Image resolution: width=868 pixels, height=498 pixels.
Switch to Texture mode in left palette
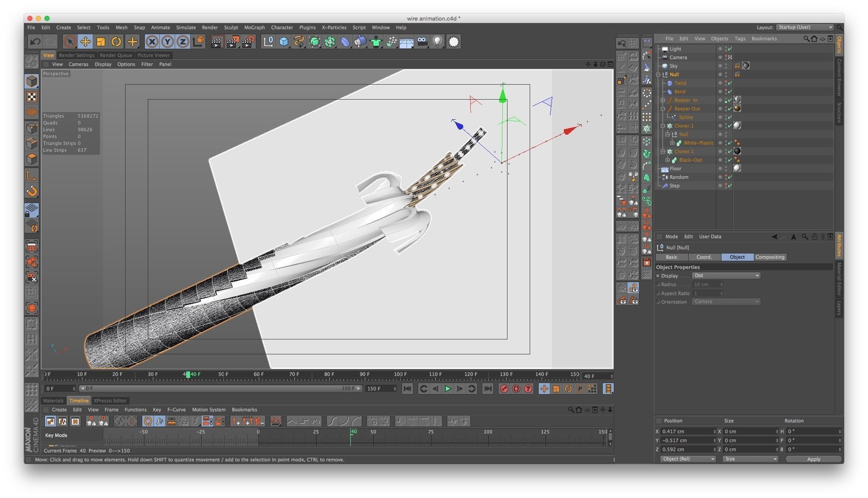[x=32, y=97]
